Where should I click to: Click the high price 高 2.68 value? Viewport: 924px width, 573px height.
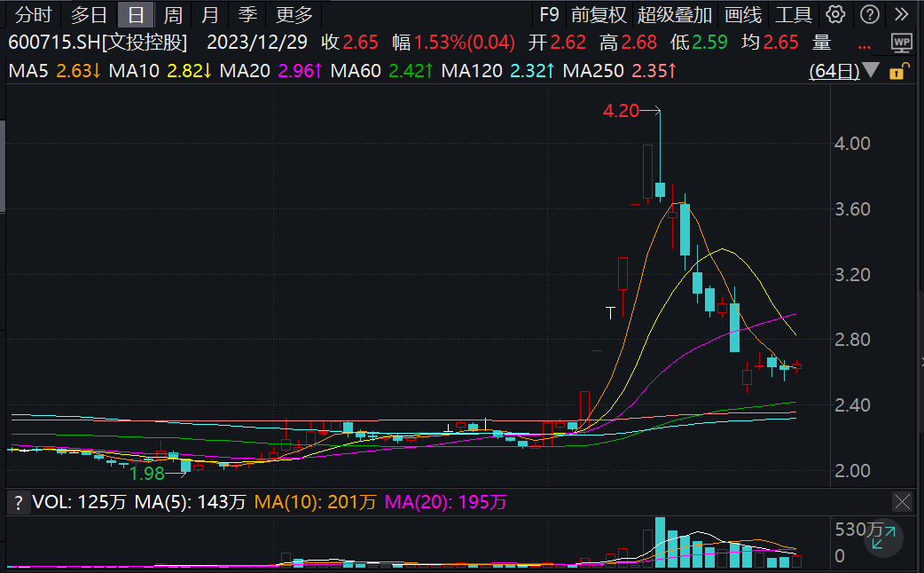[628, 43]
